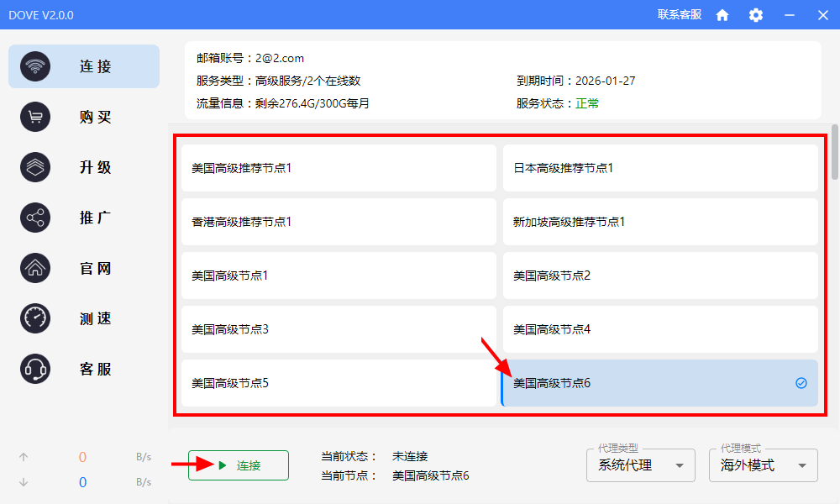Select the 香港高级推荐节点1 node
Screen dimensions: 840x504
338,222
